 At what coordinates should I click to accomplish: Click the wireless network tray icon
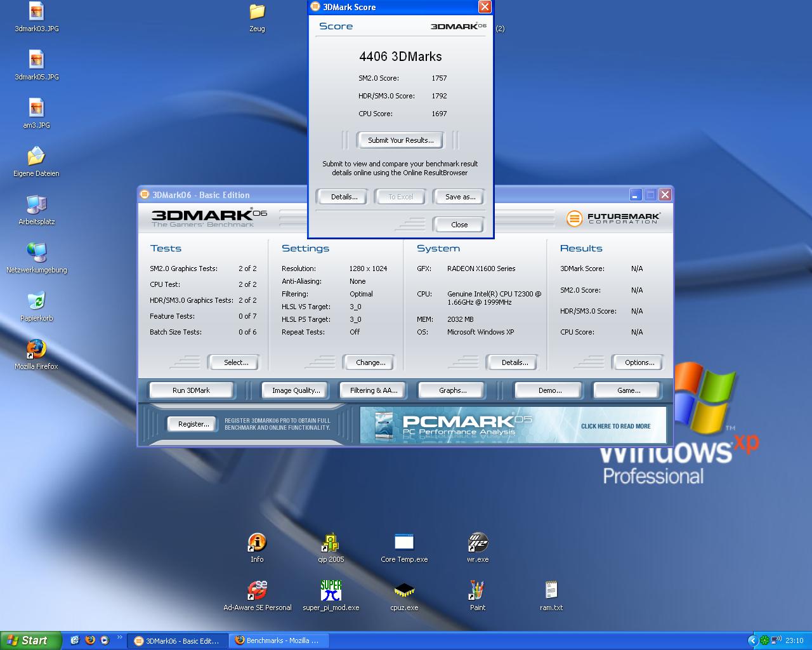point(776,640)
